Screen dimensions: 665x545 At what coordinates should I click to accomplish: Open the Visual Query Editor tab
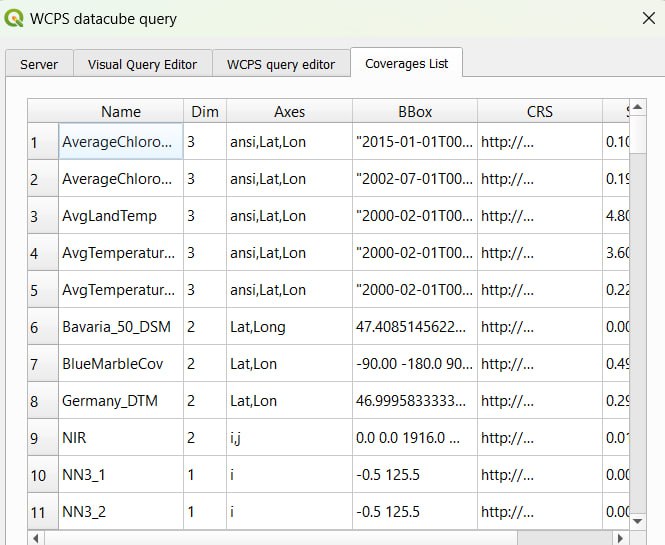142,64
